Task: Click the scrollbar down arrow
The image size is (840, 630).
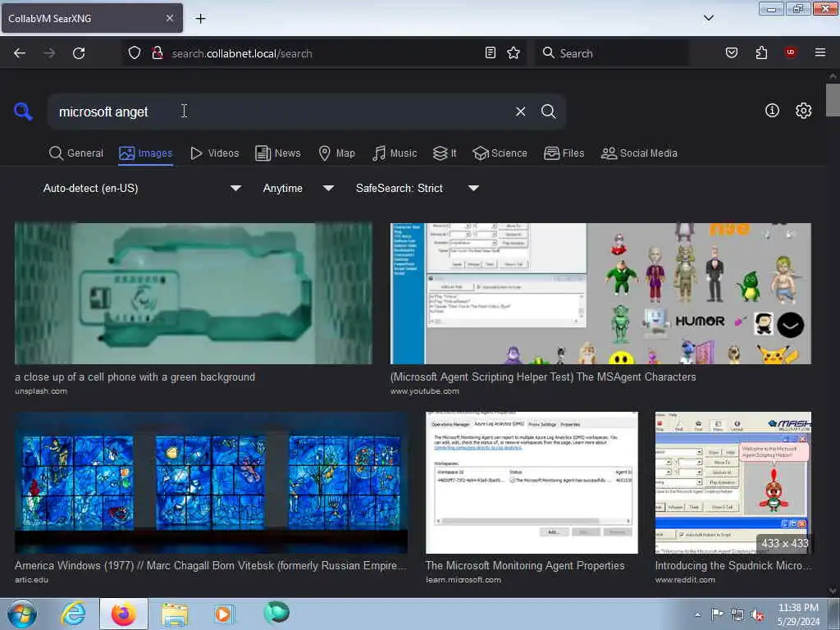Action: [x=833, y=591]
